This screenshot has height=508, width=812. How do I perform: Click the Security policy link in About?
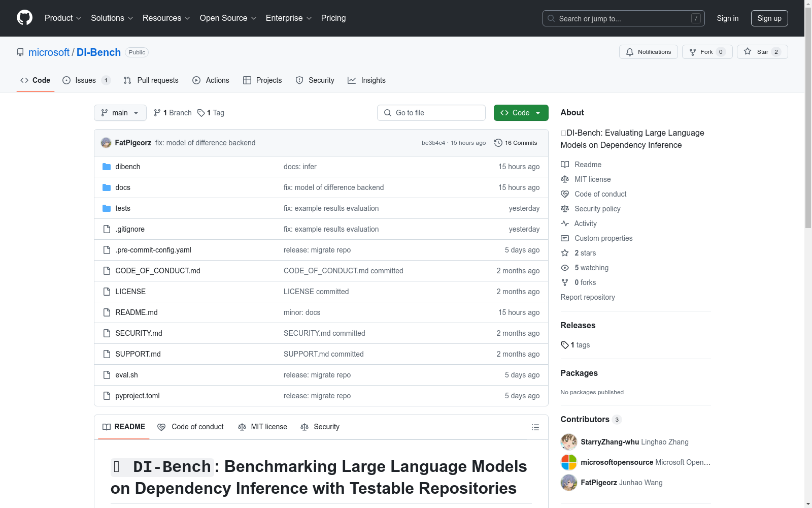click(597, 209)
